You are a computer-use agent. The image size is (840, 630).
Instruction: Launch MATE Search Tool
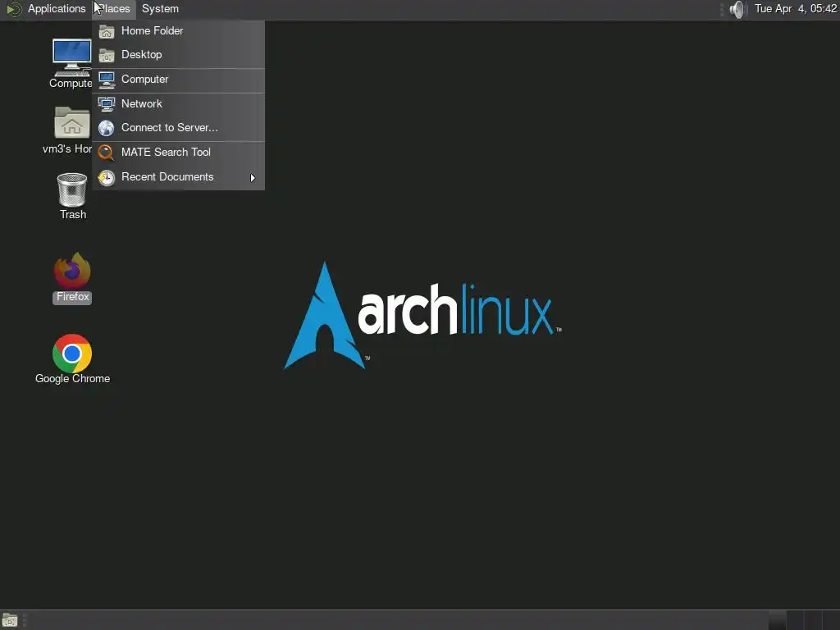[x=178, y=153]
